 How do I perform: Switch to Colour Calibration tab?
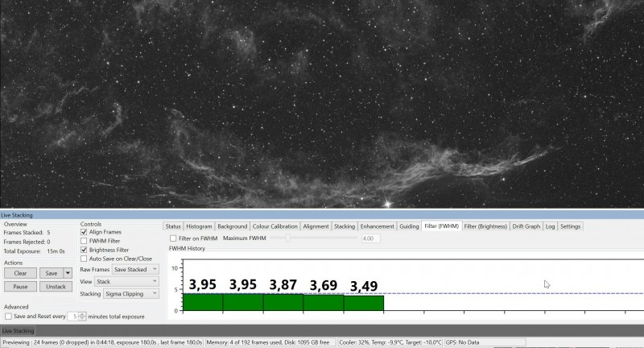pos(275,226)
